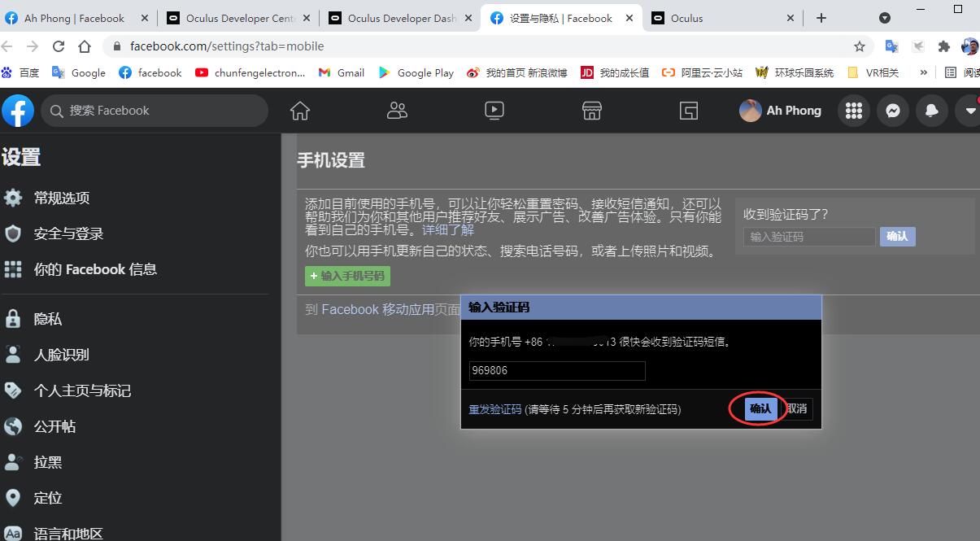This screenshot has width=980, height=541.
Task: Open the 百度 bookmark
Action: click(x=21, y=72)
